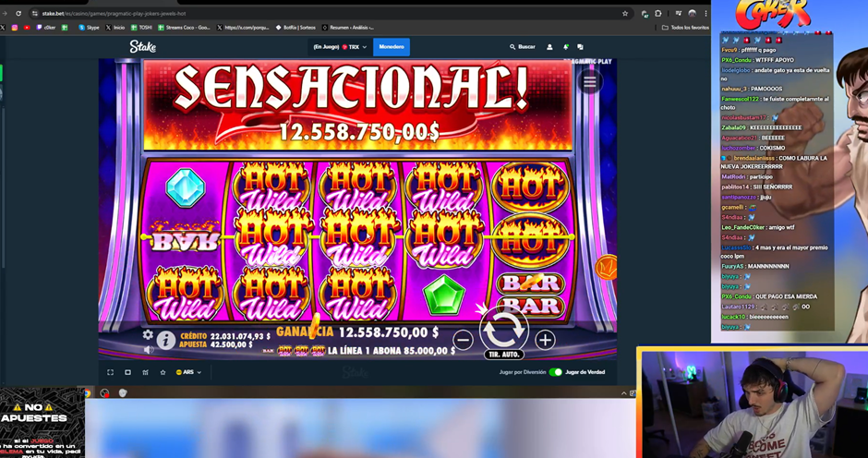Image resolution: width=868 pixels, height=458 pixels.
Task: Reload the browser page
Action: (18, 13)
